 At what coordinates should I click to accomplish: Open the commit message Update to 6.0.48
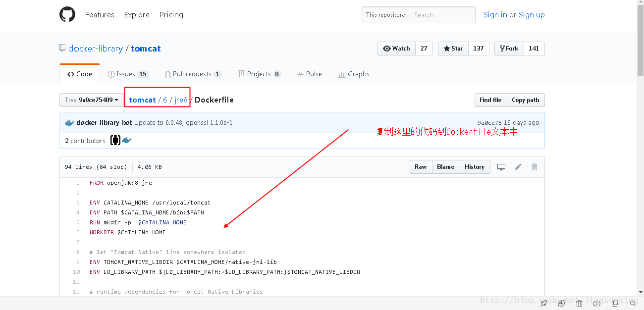[x=183, y=122]
